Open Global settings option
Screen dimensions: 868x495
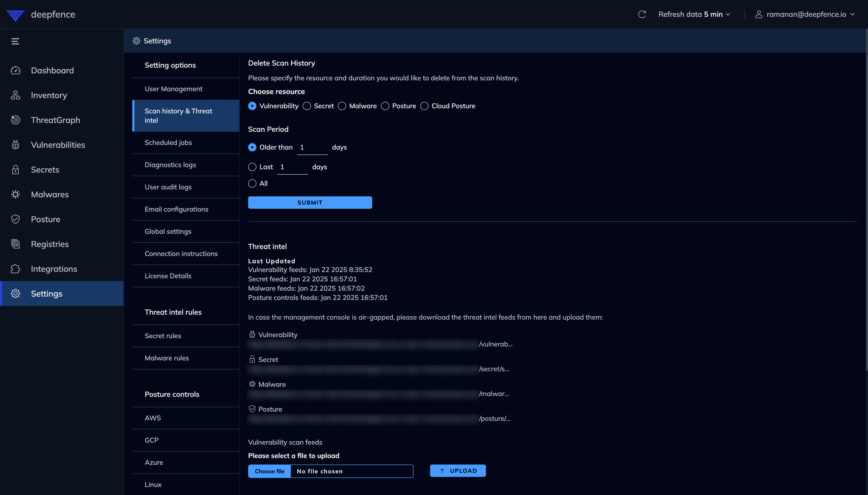[186, 231]
